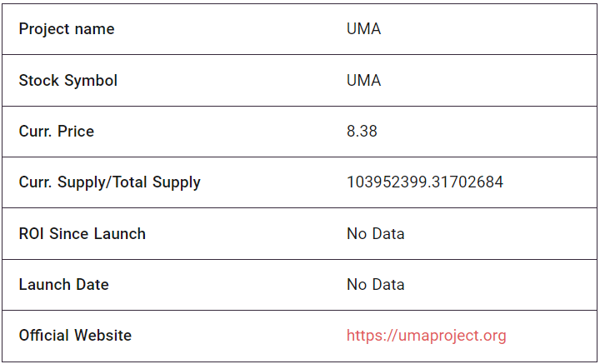Image resolution: width=600 pixels, height=364 pixels.
Task: Click the Stock Symbol label
Action: point(68,80)
